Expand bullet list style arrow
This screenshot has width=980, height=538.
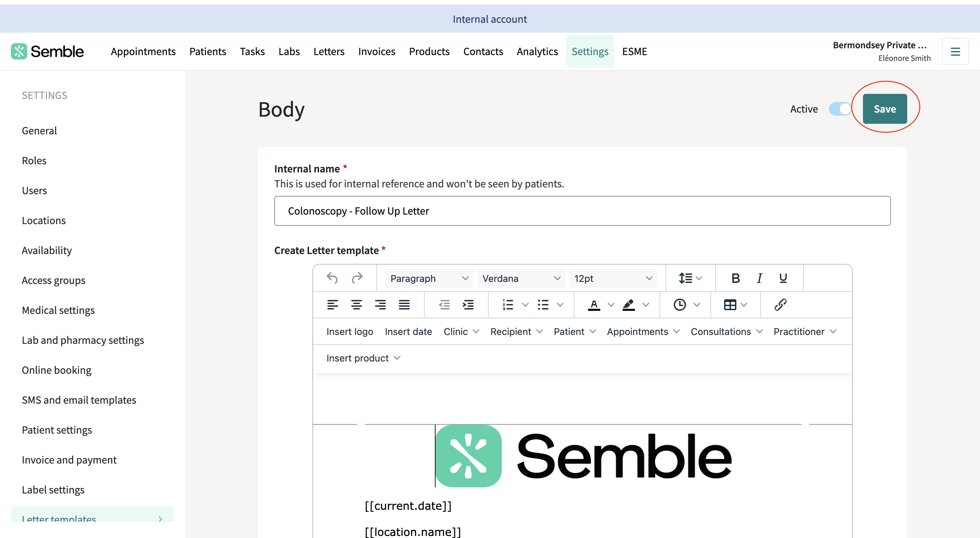(x=560, y=305)
